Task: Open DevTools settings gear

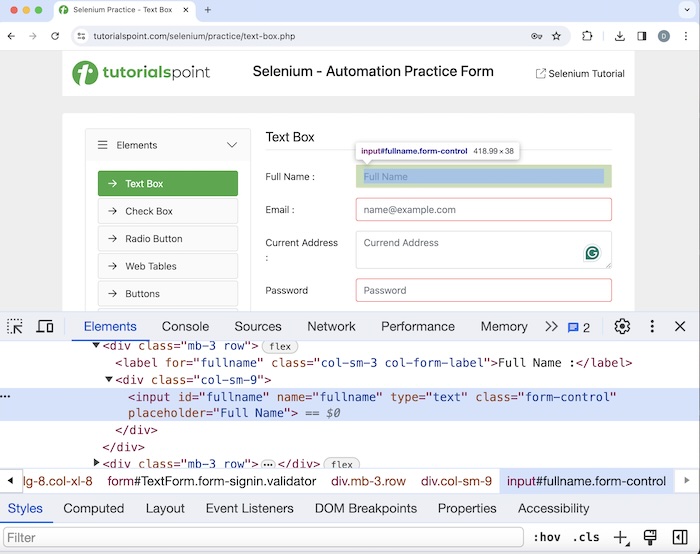Action: click(622, 326)
